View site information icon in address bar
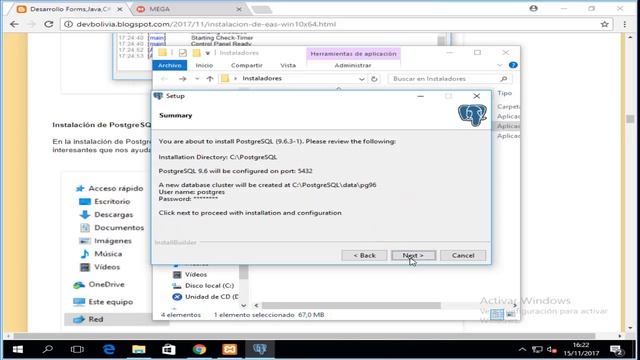This screenshot has height=360, width=640. 68,24
